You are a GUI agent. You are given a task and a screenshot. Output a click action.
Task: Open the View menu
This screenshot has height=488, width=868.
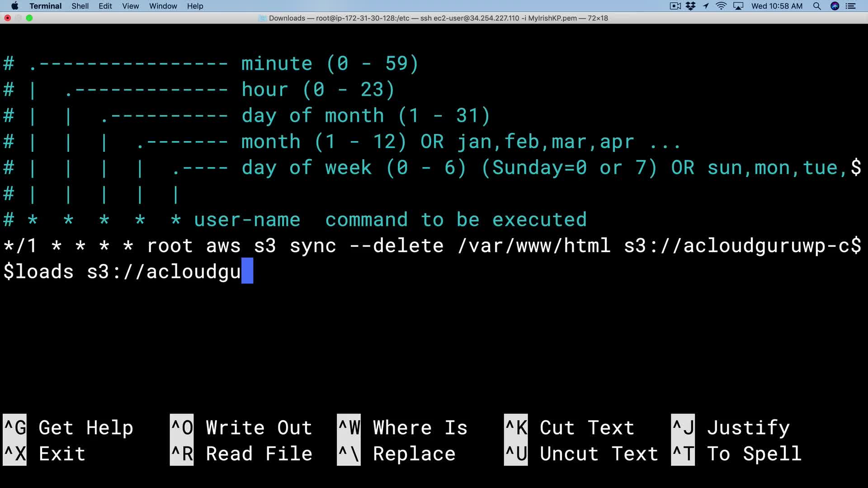pos(130,6)
